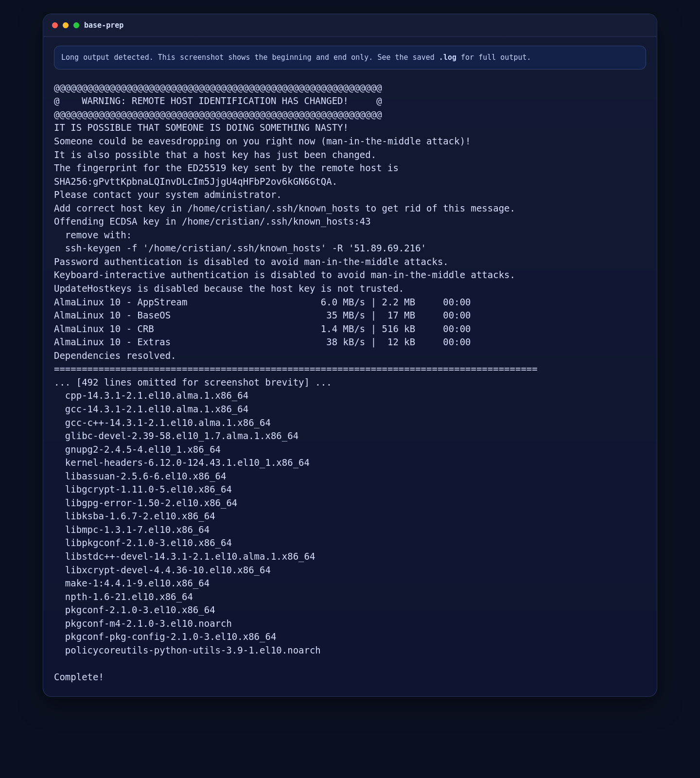Click the 'UpdateHostkeys is disabled' line
Viewport: 700px width, 778px height.
pos(229,289)
